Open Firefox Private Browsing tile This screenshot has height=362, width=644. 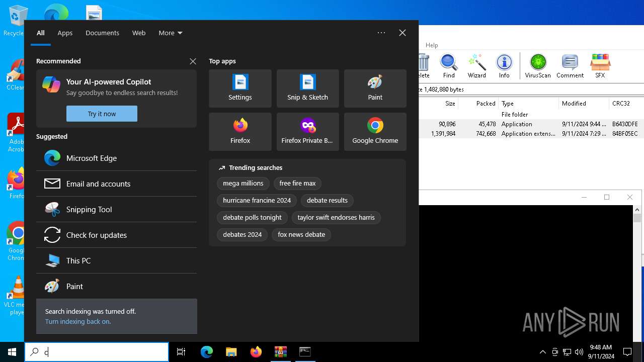click(307, 132)
